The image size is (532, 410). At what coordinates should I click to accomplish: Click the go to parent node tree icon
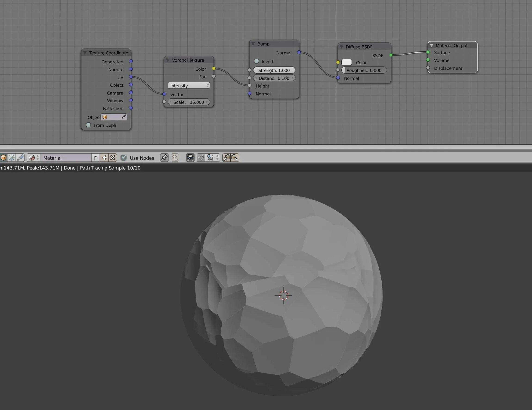(175, 158)
